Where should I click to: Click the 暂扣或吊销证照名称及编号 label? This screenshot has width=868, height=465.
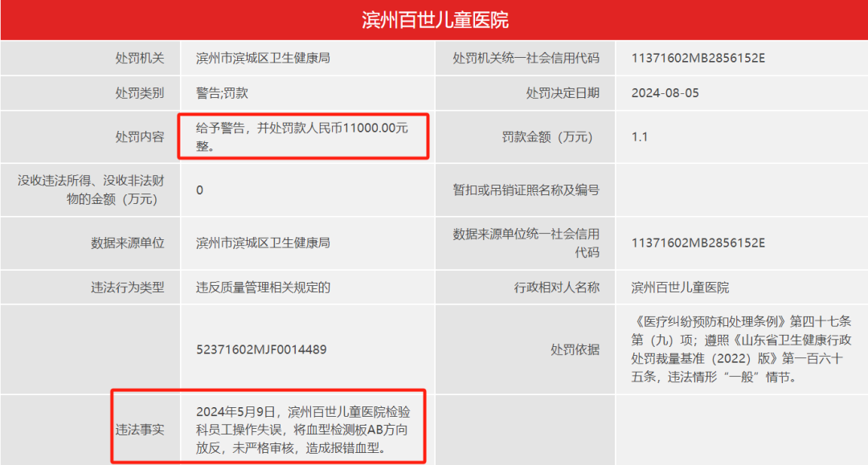tap(526, 190)
